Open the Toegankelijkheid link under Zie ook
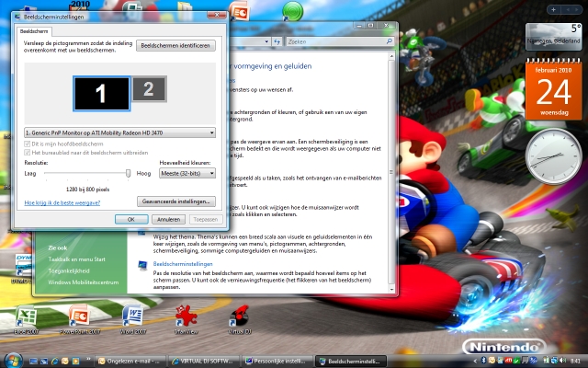588x368 pixels. click(69, 270)
